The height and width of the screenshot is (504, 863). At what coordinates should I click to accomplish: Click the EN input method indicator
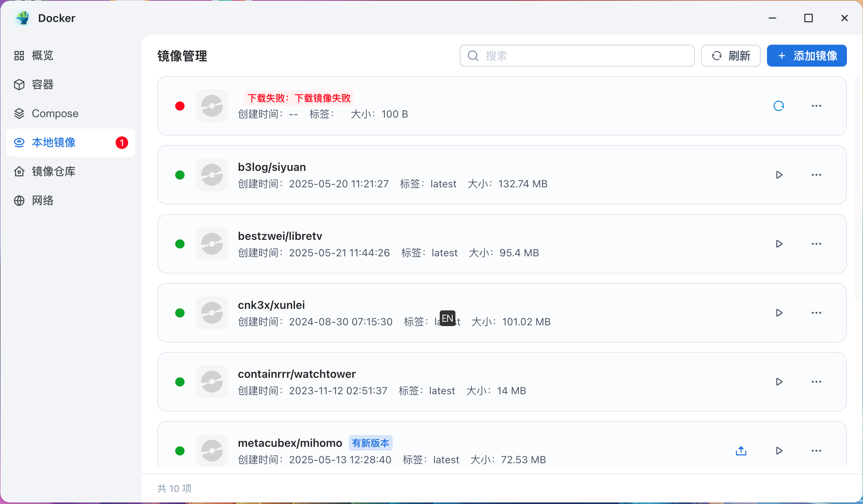(447, 318)
